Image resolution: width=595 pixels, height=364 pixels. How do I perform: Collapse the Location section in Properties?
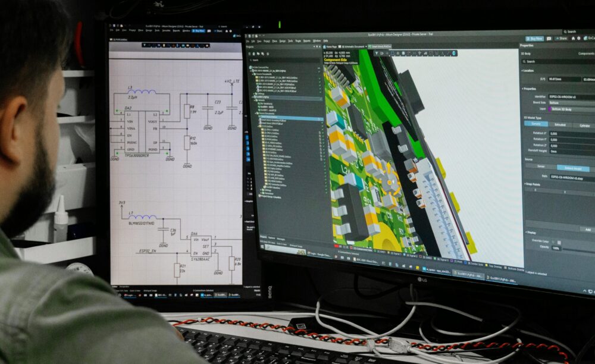click(522, 71)
